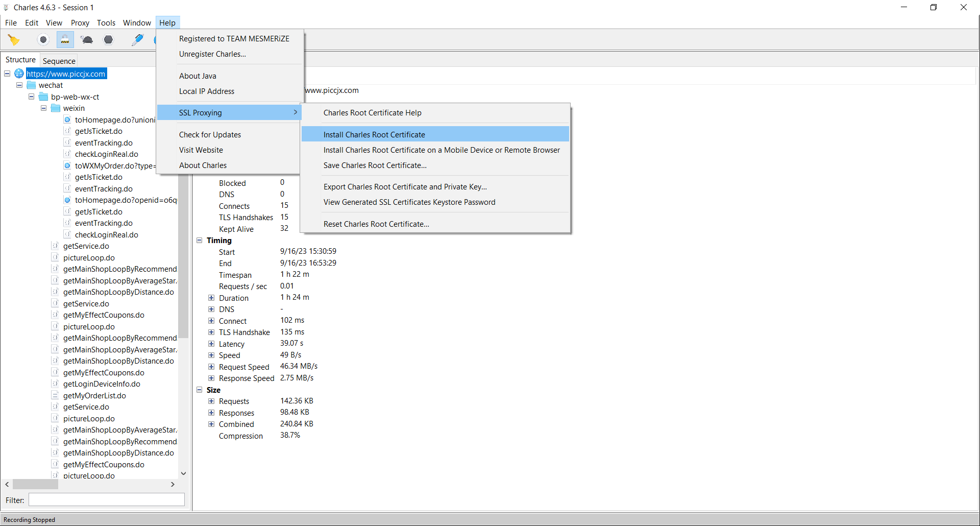The image size is (980, 526).
Task: Expand the TLS Handshake timing row
Action: point(211,332)
